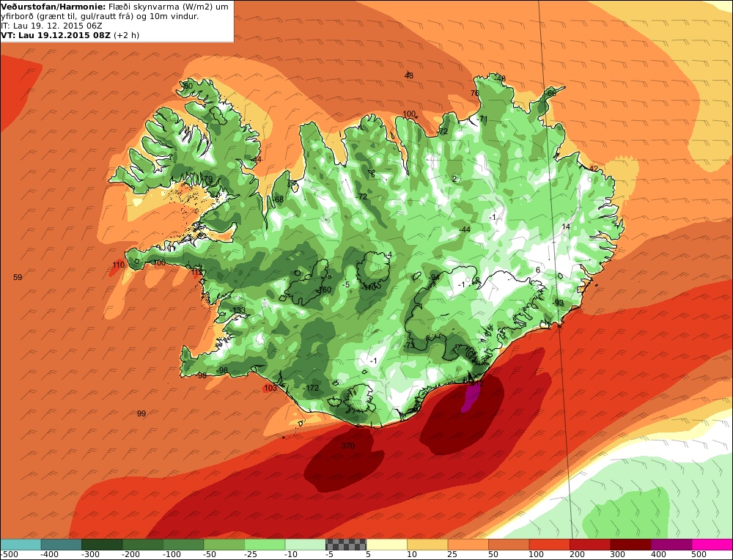The width and height of the screenshot is (733, 560).
Task: Click the purple swatch between 400 and 500
Action: point(671,544)
